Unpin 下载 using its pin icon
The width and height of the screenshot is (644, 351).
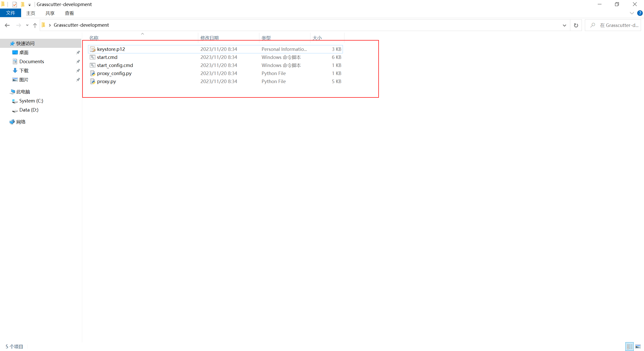(x=78, y=71)
